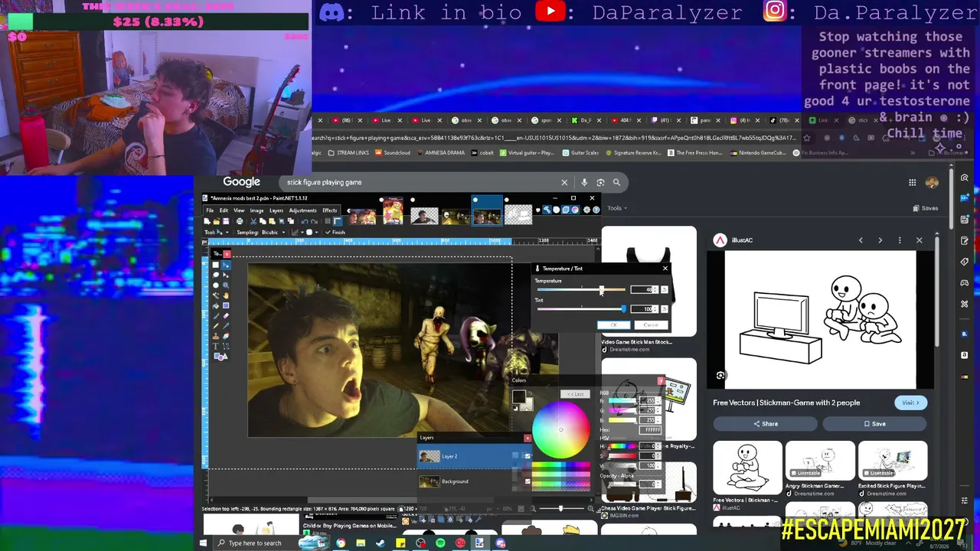
Task: Select the Rectangle Select tool in Paint.NET
Action: (x=216, y=266)
